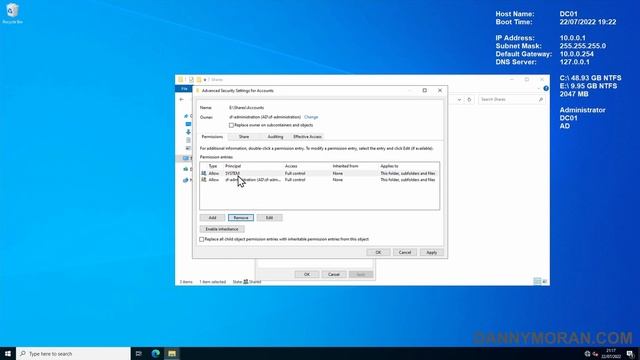The width and height of the screenshot is (640, 360).
Task: Switch Explorer to details view icon
Action: tap(537, 281)
